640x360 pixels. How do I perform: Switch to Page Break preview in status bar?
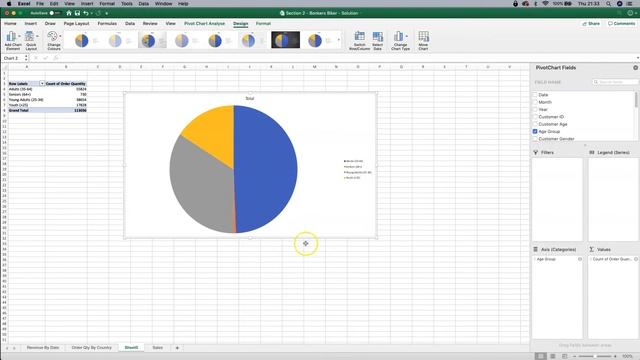(x=564, y=356)
